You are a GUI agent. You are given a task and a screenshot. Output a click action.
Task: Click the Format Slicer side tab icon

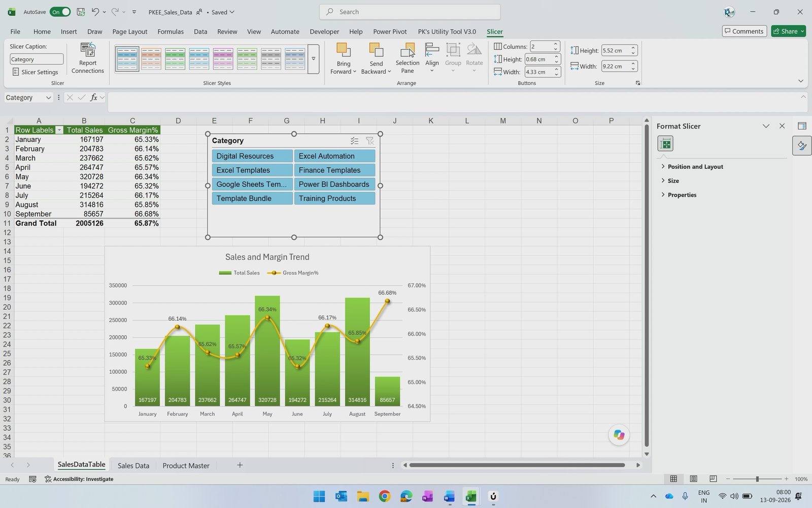(x=802, y=146)
